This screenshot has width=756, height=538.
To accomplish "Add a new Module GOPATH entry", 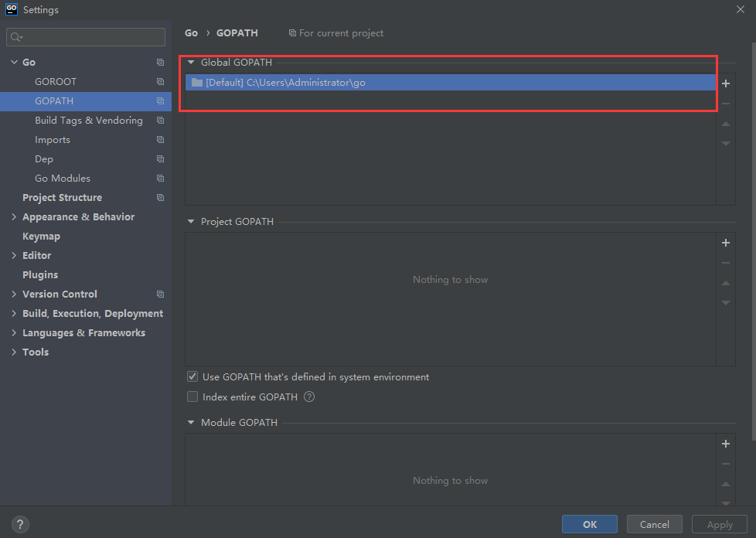I will pos(726,444).
